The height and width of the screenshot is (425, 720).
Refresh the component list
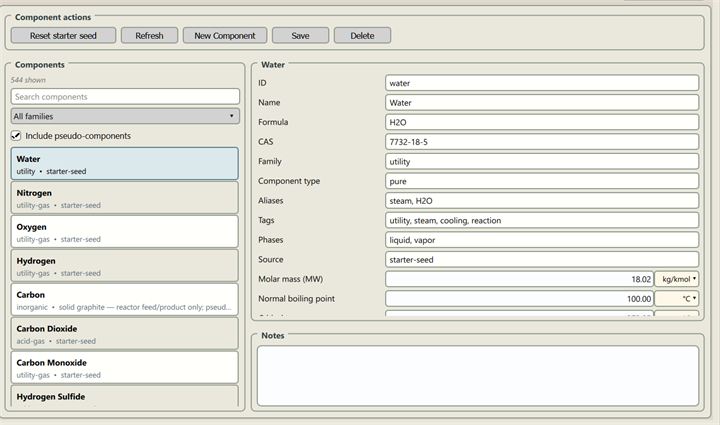[x=149, y=36]
